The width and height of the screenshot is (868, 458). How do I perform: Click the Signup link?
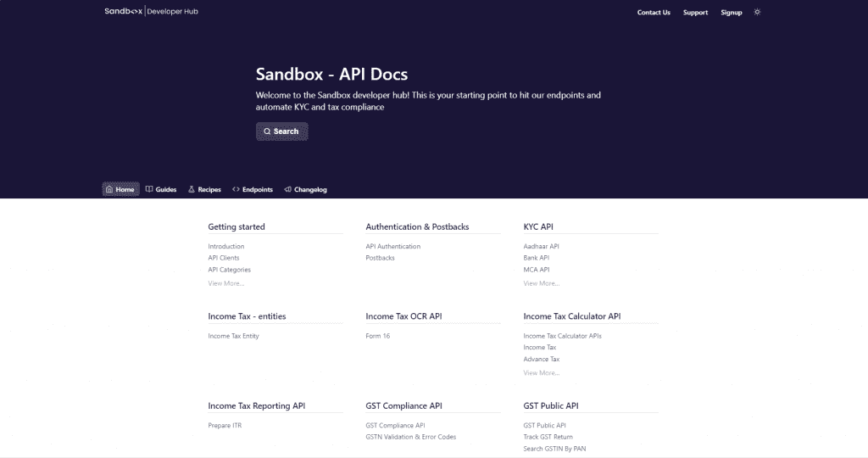731,12
